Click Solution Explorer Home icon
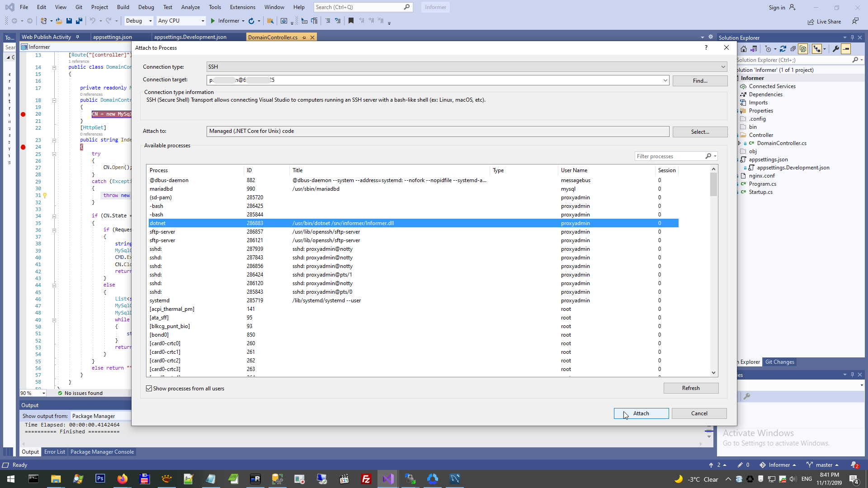The width and height of the screenshot is (868, 488). click(x=744, y=49)
